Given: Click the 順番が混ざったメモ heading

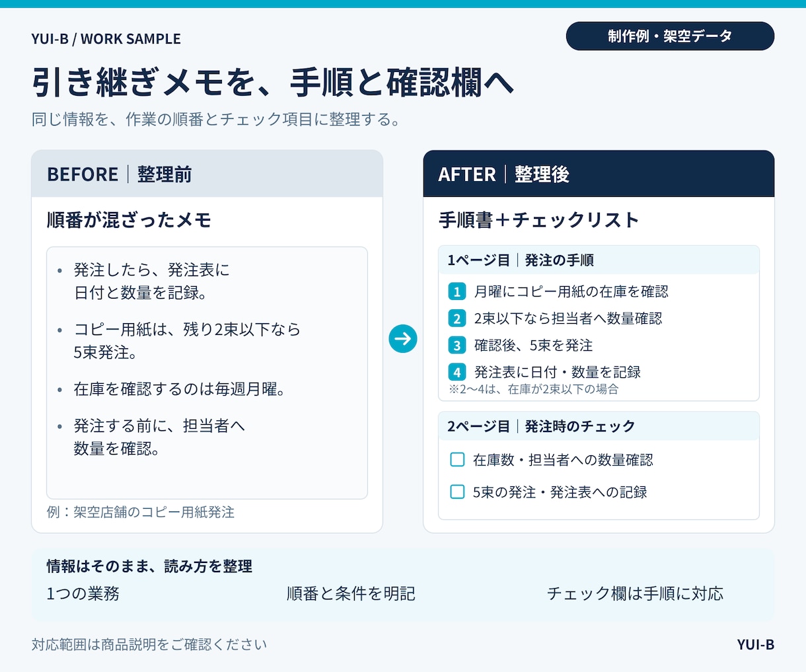Looking at the screenshot, I should click(x=129, y=220).
